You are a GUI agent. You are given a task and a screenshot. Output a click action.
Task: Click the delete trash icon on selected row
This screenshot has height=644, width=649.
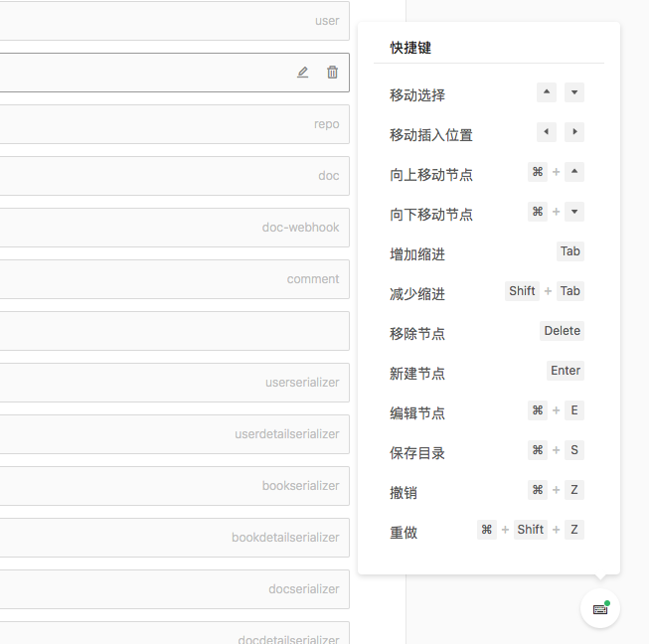pos(332,73)
